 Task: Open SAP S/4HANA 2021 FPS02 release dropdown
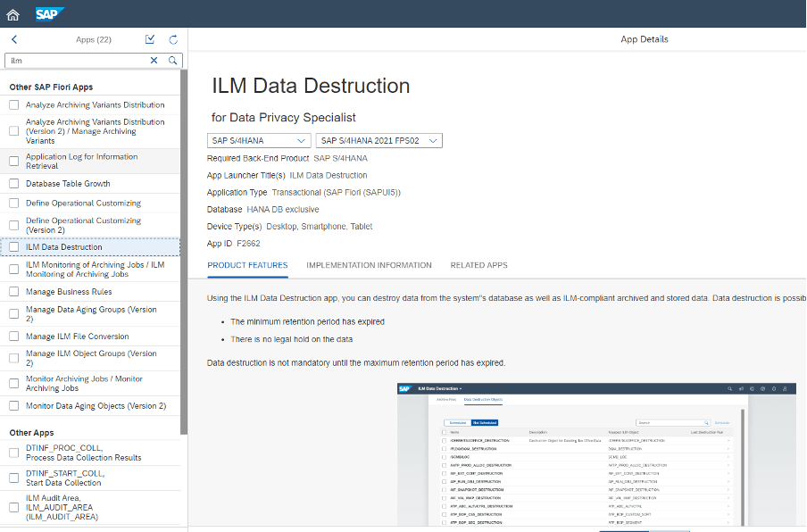pyautogui.click(x=379, y=140)
